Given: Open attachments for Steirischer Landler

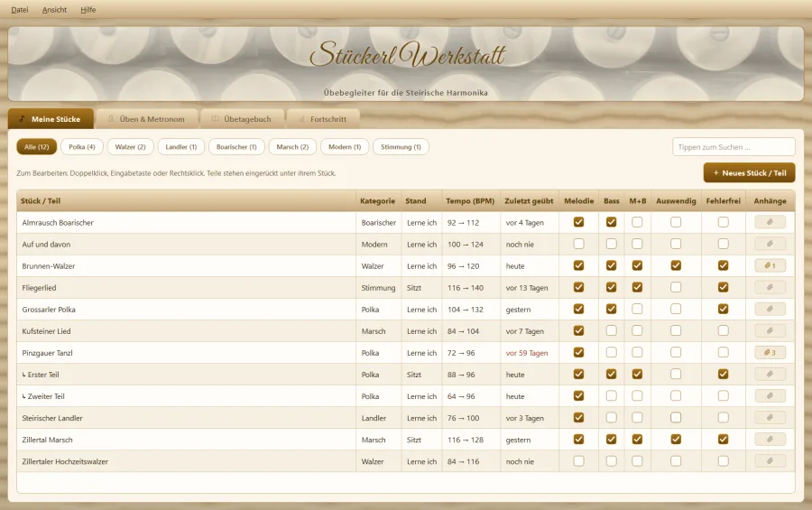Looking at the screenshot, I should 770,418.
